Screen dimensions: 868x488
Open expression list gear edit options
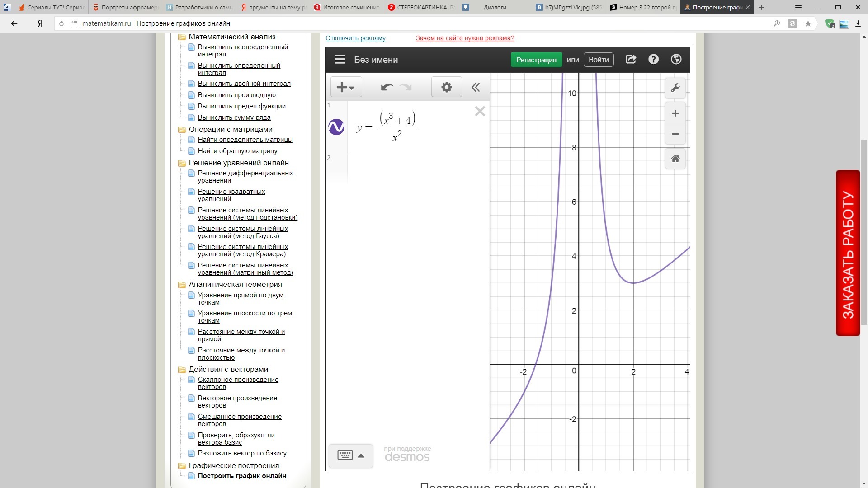pos(446,87)
